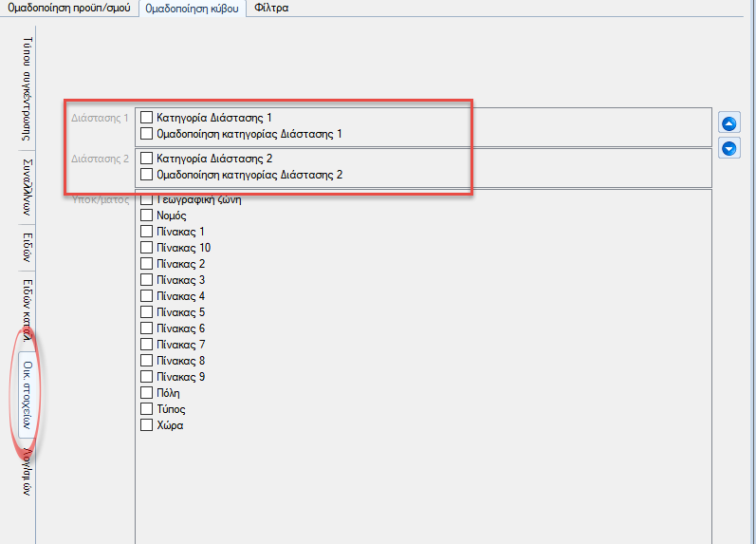Open vertical tab Τύπου συγκέντρωσης

(x=28, y=89)
